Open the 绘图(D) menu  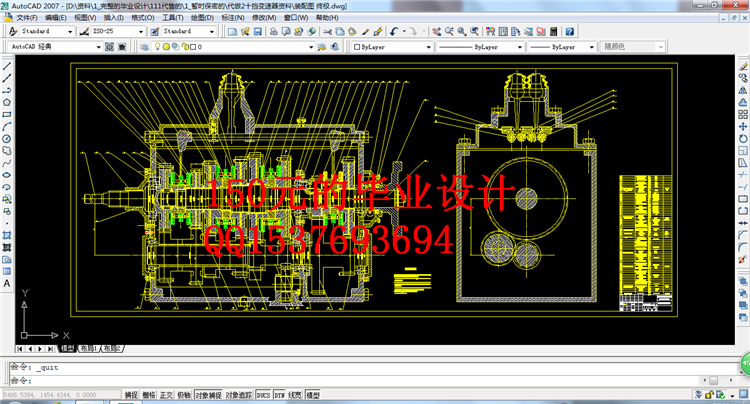coord(202,18)
